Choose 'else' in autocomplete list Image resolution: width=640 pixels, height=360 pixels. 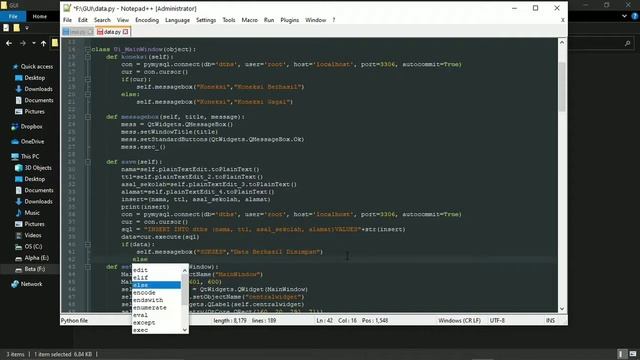coord(156,285)
